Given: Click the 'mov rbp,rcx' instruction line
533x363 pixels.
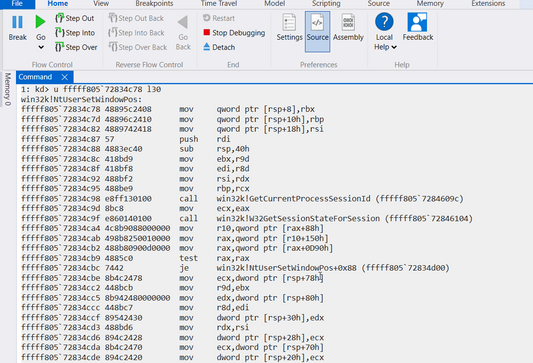Looking at the screenshot, I should (x=135, y=189).
